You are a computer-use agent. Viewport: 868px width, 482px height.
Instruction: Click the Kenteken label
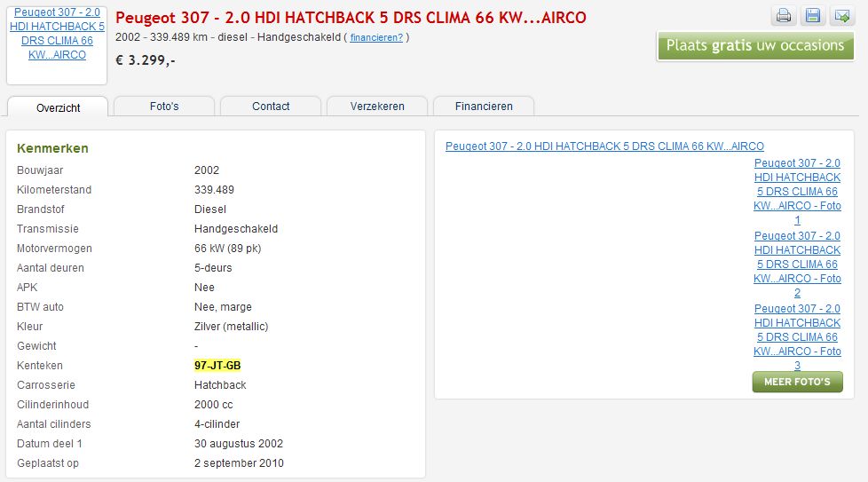[40, 365]
